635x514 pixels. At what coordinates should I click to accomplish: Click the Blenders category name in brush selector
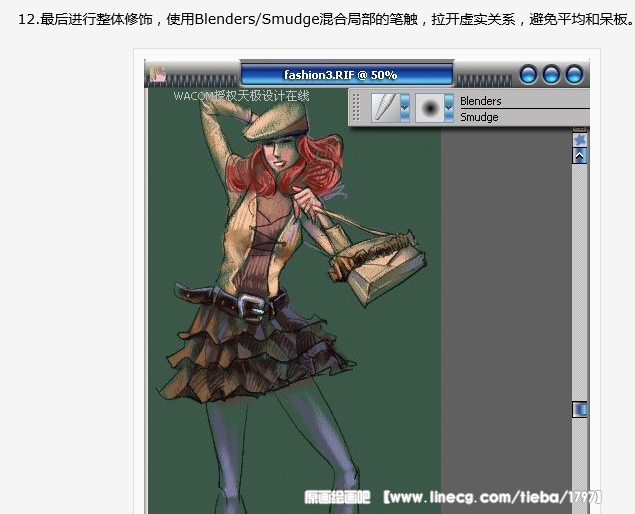click(x=481, y=101)
